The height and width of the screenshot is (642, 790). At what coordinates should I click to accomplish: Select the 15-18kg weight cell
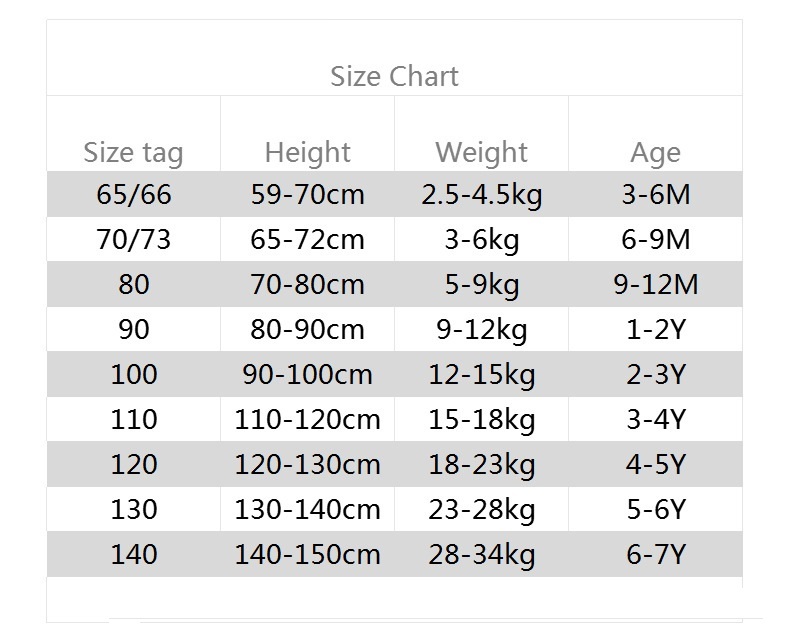coord(481,420)
